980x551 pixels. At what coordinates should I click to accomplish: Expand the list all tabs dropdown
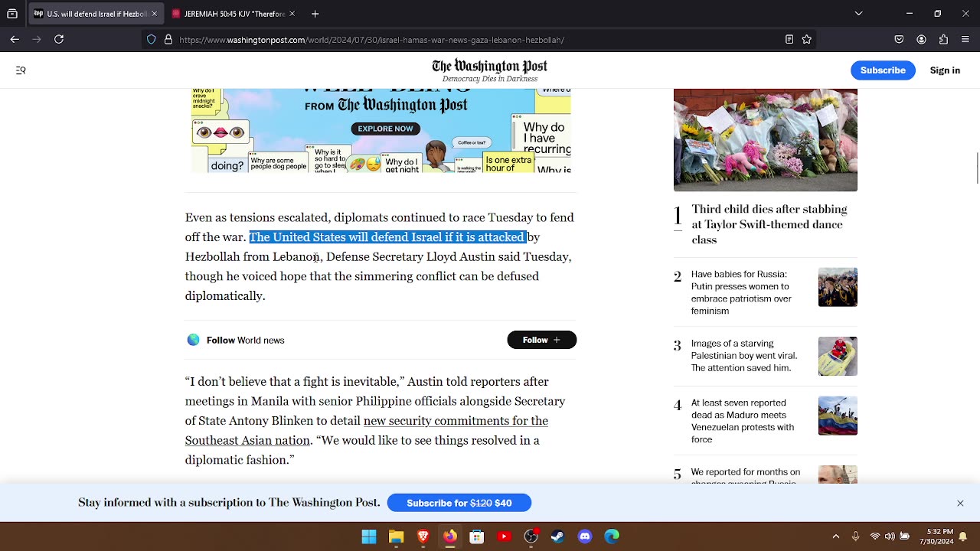pyautogui.click(x=858, y=14)
